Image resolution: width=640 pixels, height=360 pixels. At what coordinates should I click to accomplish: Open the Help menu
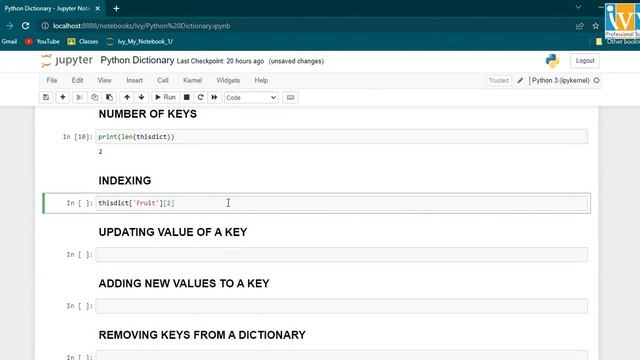(x=261, y=80)
